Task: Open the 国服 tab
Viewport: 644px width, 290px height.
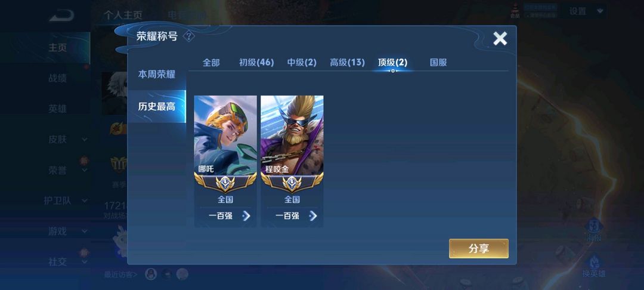Action: pyautogui.click(x=438, y=63)
